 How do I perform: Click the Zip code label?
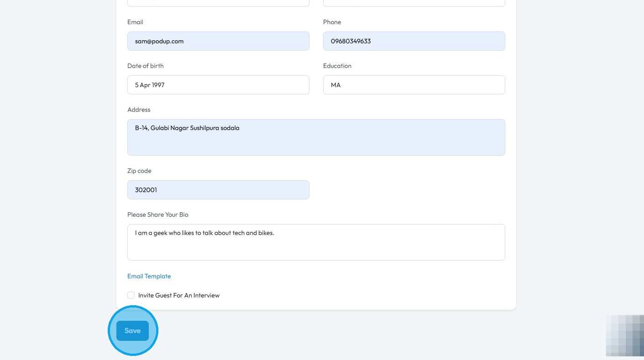[x=139, y=171]
